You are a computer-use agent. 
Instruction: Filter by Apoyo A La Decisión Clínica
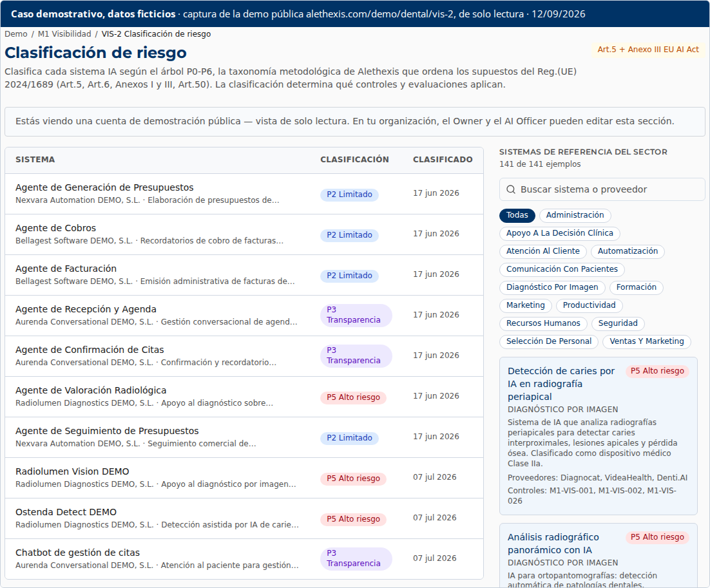click(x=560, y=233)
